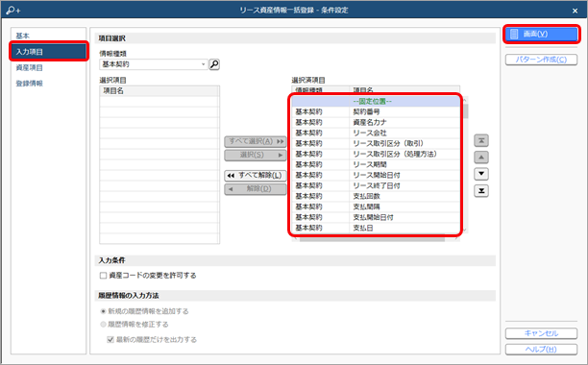
Task: Select the 資産名カナ row
Action: pyautogui.click(x=376, y=122)
